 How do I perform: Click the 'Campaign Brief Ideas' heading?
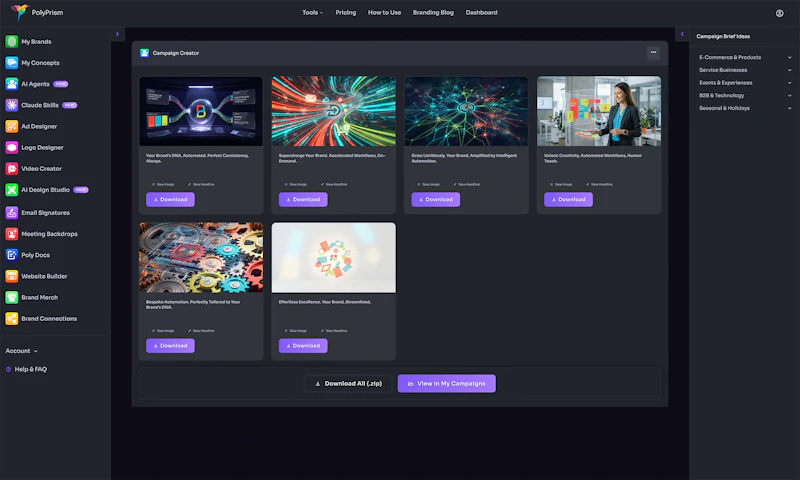click(x=723, y=36)
